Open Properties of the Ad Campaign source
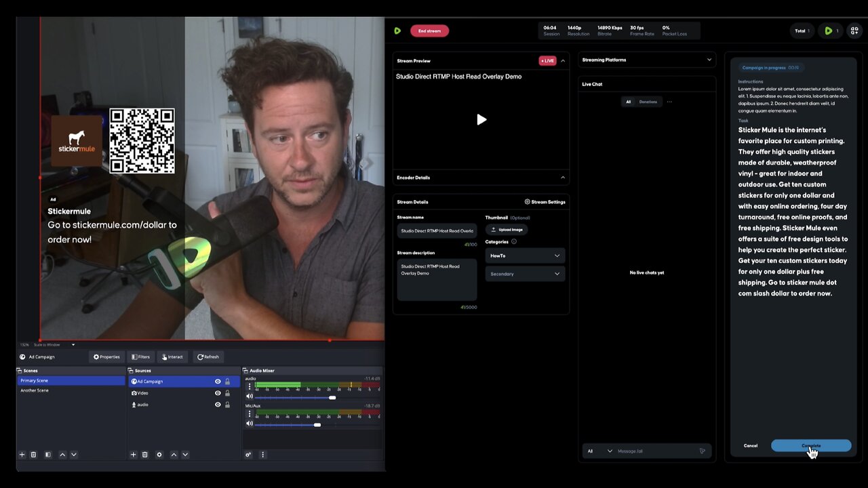The image size is (868, 488). (106, 357)
